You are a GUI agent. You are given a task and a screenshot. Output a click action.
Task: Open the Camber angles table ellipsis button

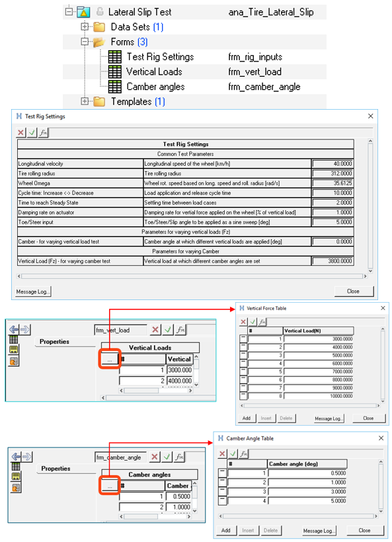click(x=110, y=486)
